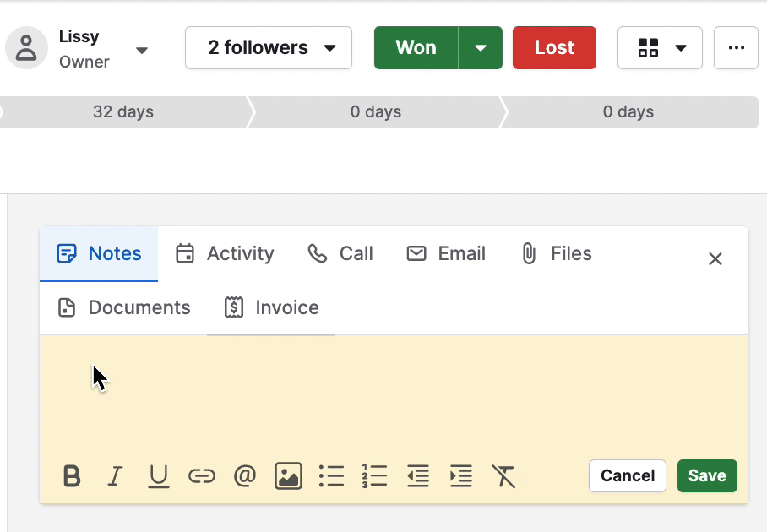
Task: Select the last 0 days pipeline stage
Action: tap(628, 112)
